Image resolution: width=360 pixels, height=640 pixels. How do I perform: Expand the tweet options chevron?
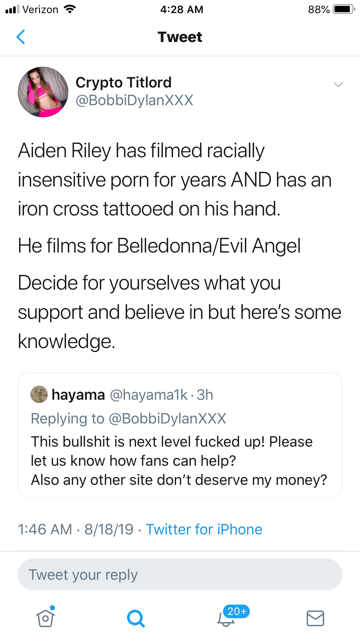click(338, 84)
